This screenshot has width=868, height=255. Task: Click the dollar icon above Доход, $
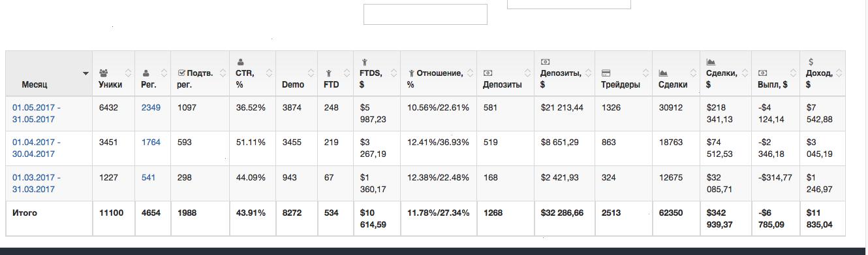tap(811, 62)
